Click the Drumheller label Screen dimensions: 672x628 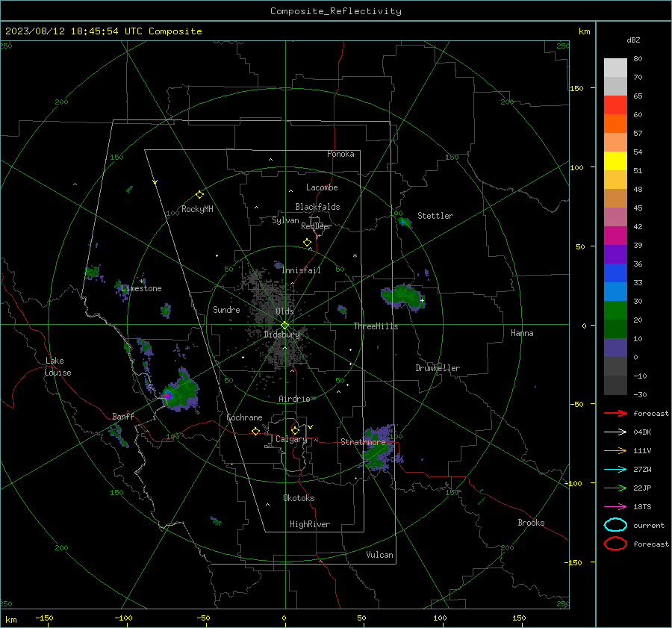pos(438,368)
